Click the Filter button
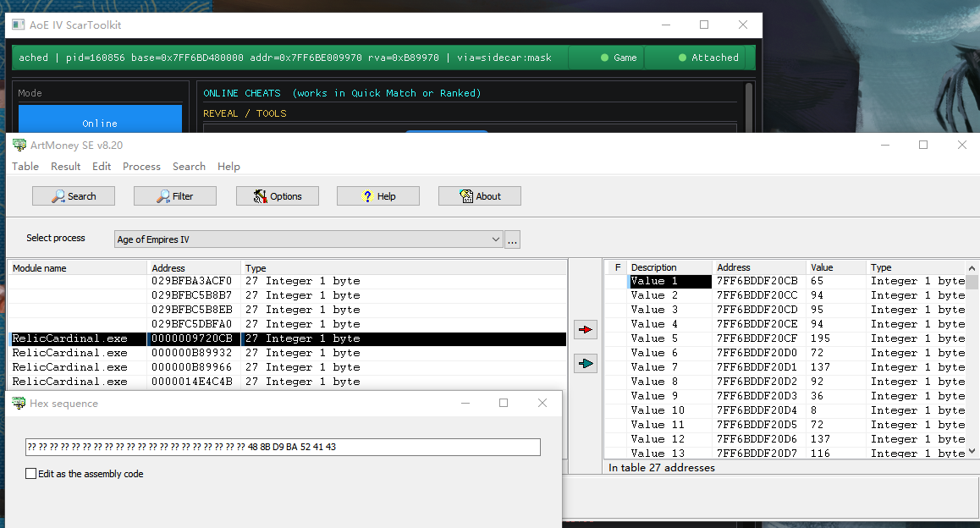The height and width of the screenshot is (528, 980). [x=175, y=196]
